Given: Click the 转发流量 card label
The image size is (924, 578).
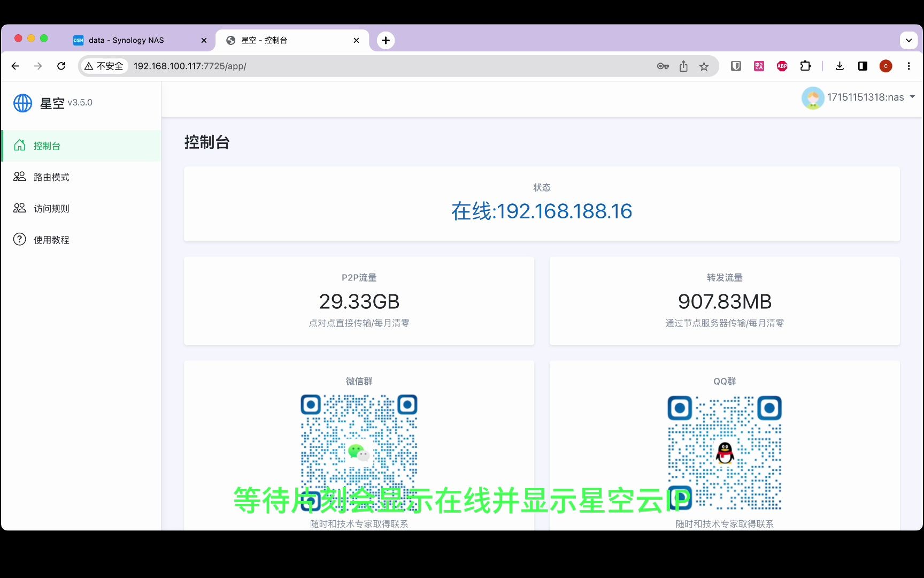Looking at the screenshot, I should tap(725, 278).
